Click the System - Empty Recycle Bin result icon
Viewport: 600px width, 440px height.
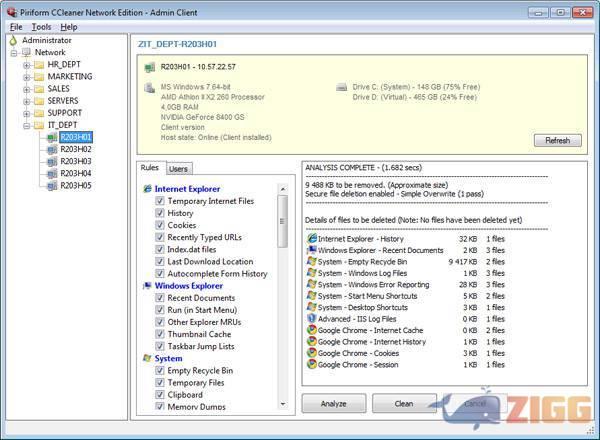[311, 261]
